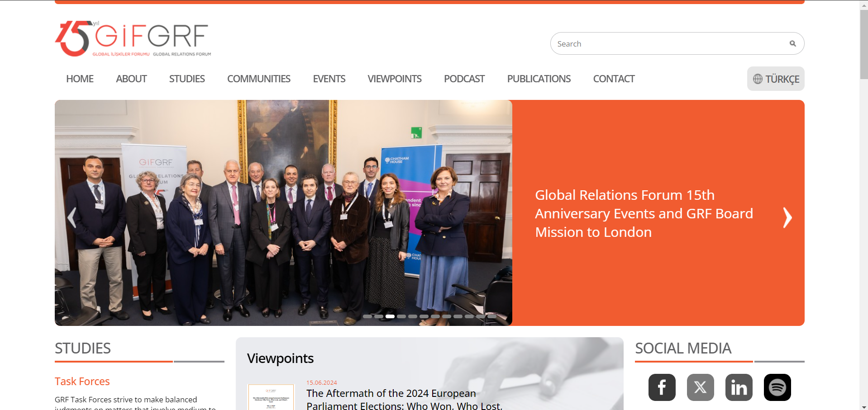Click the page vertical scrollbar thumb
This screenshot has width=868, height=410.
(864, 44)
